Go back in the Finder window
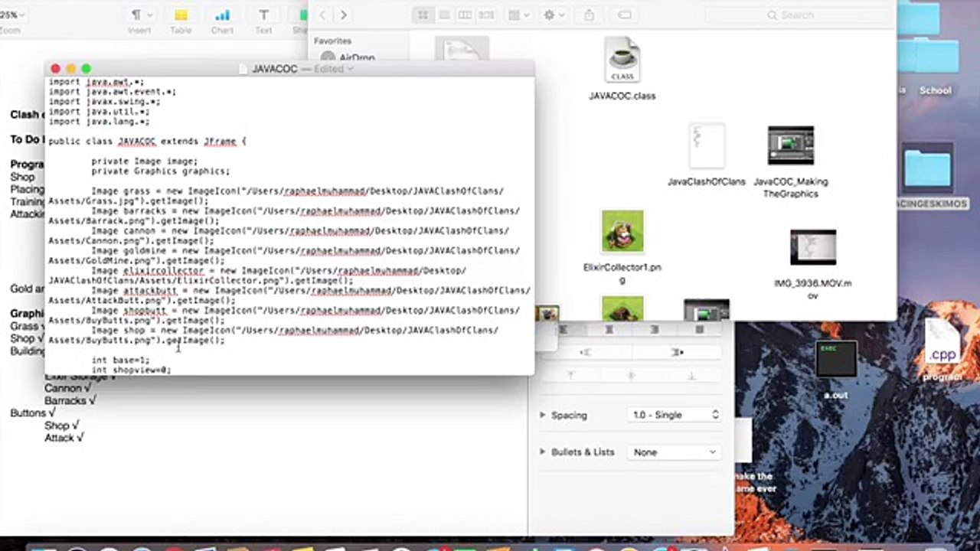The width and height of the screenshot is (980, 551). (x=322, y=15)
